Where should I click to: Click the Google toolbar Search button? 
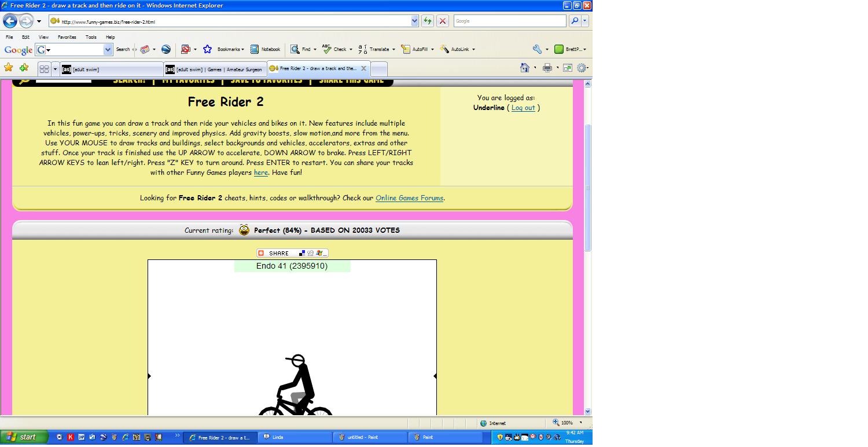point(123,49)
